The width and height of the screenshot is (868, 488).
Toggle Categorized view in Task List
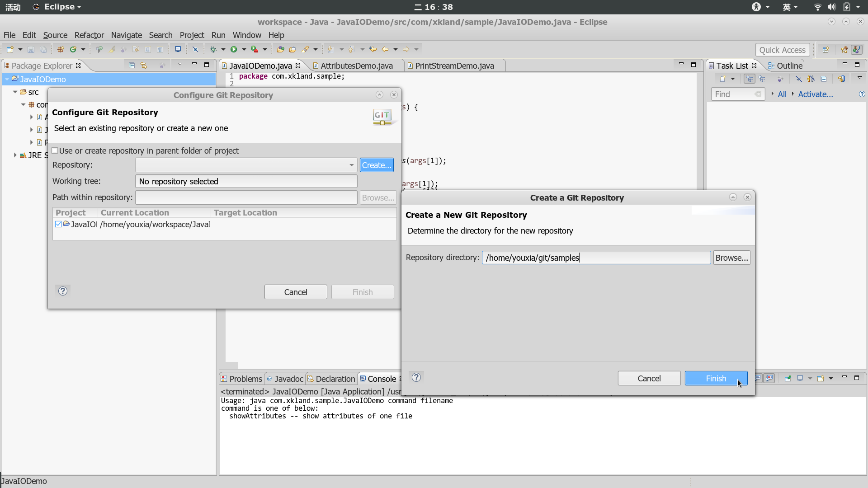[x=749, y=79]
